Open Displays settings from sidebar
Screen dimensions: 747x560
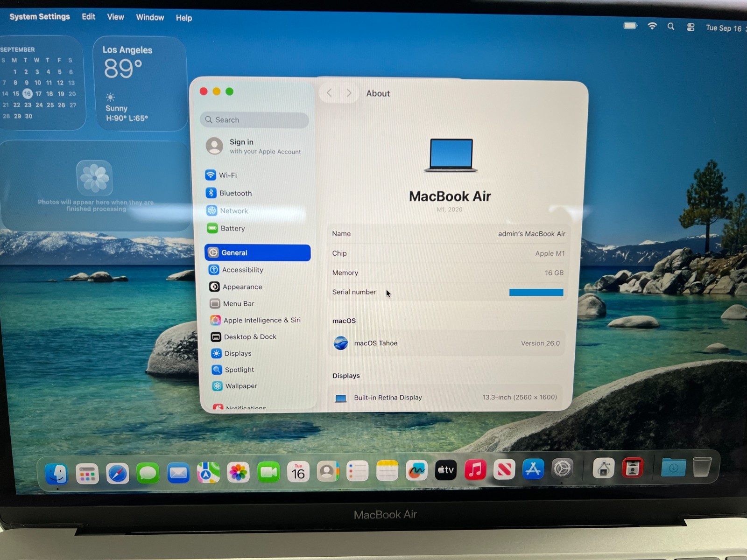pyautogui.click(x=237, y=354)
